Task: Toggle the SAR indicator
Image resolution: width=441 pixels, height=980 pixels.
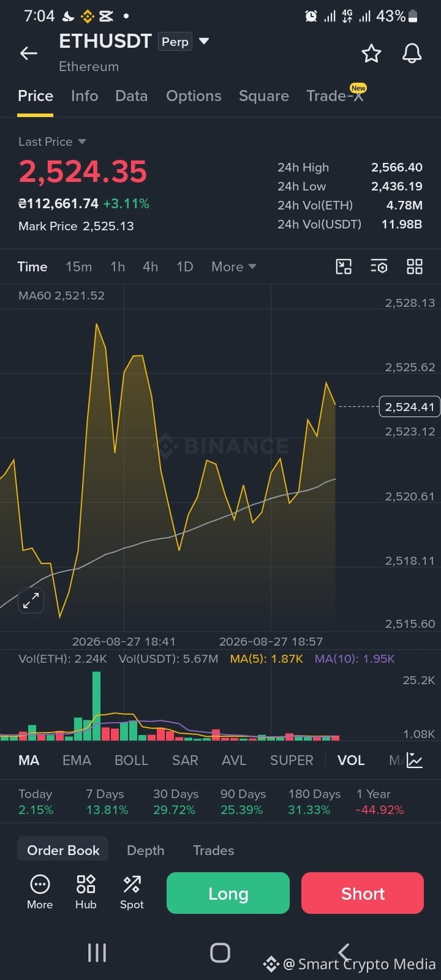Action: pos(185,760)
